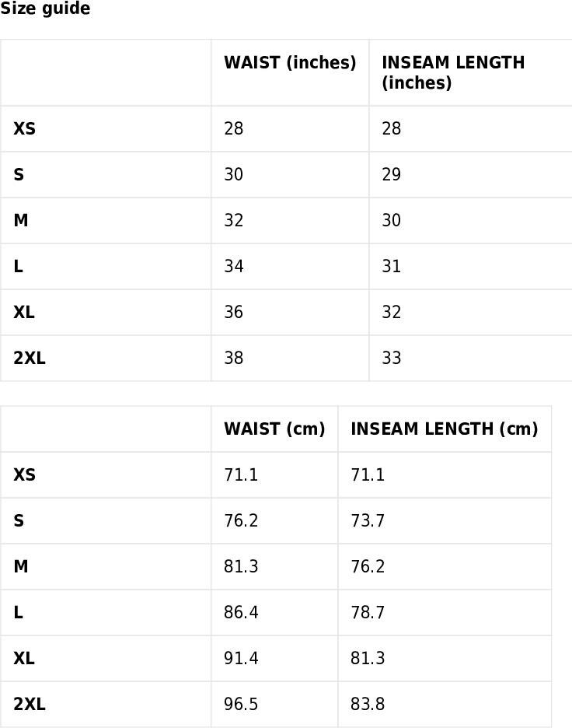The width and height of the screenshot is (572, 728).
Task: Select the INSEAM LENGTH (cm) column header
Action: [x=445, y=429]
